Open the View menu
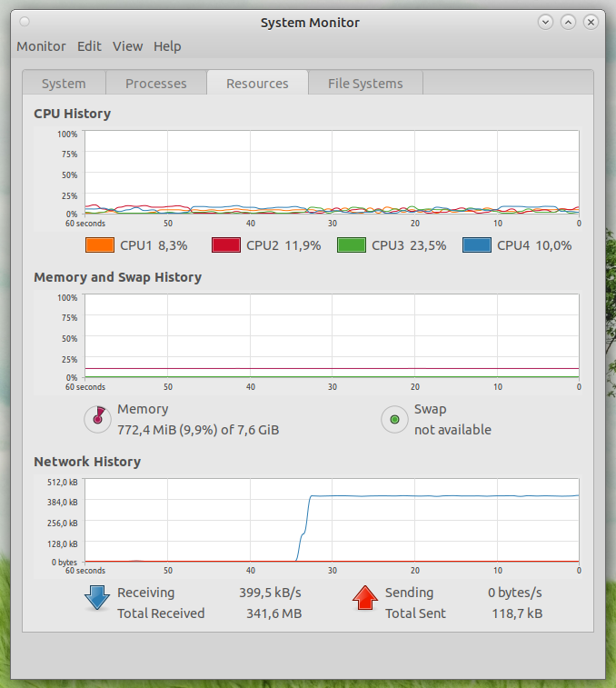Viewport: 616px width, 688px height. point(128,46)
